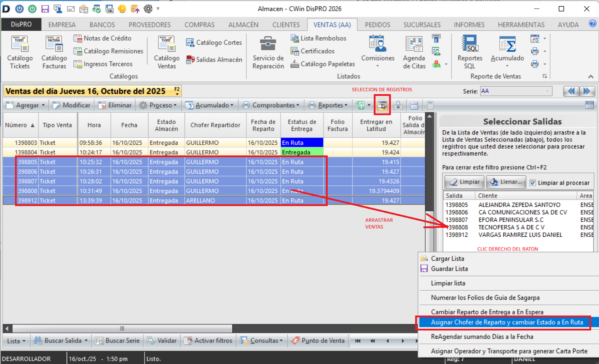Sort by the Número column header

click(x=20, y=125)
